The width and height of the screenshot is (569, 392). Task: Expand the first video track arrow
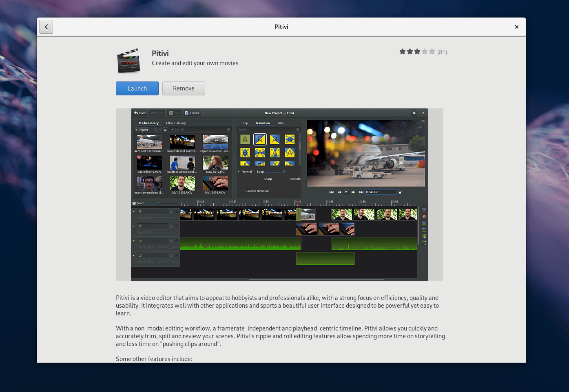[134, 211]
